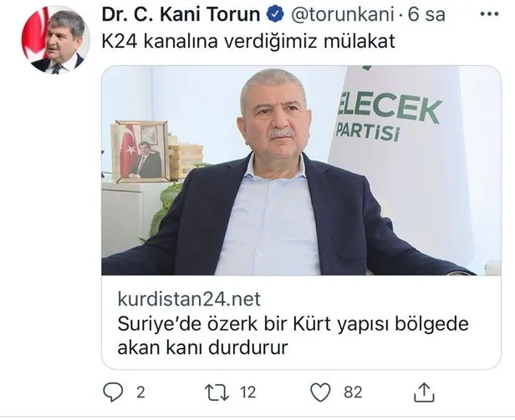Click the reply speech bubble icon
515x420 pixels.
point(113,392)
